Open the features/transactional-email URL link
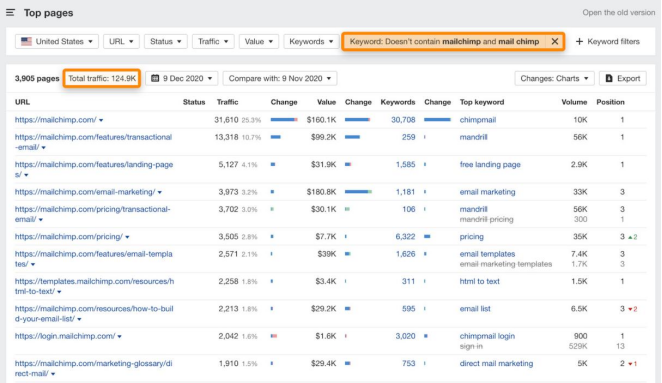 pos(93,142)
